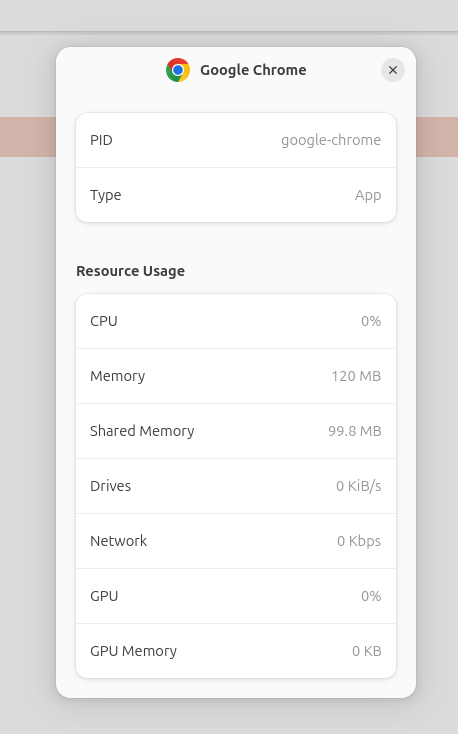Click the Resource Usage heading

pos(131,271)
